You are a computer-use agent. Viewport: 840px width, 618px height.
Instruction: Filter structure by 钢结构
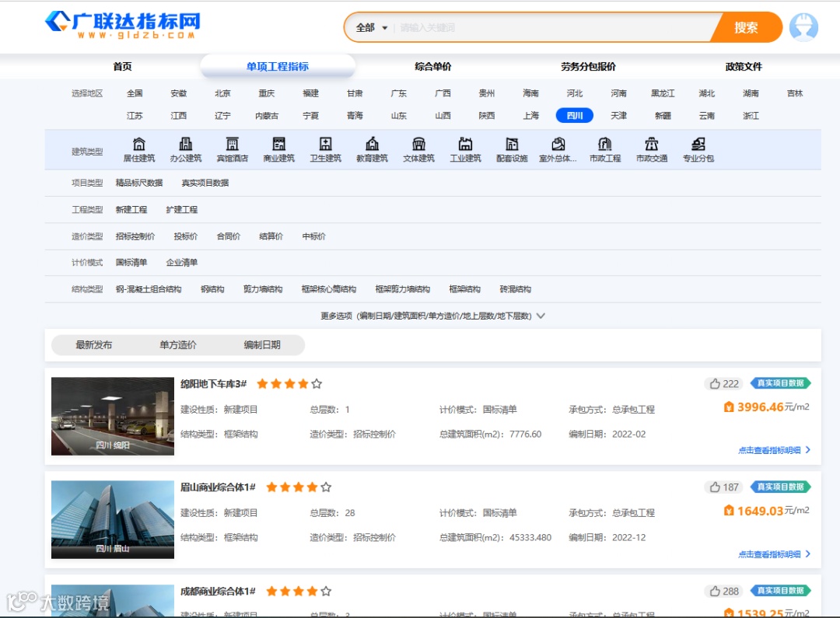tap(212, 289)
